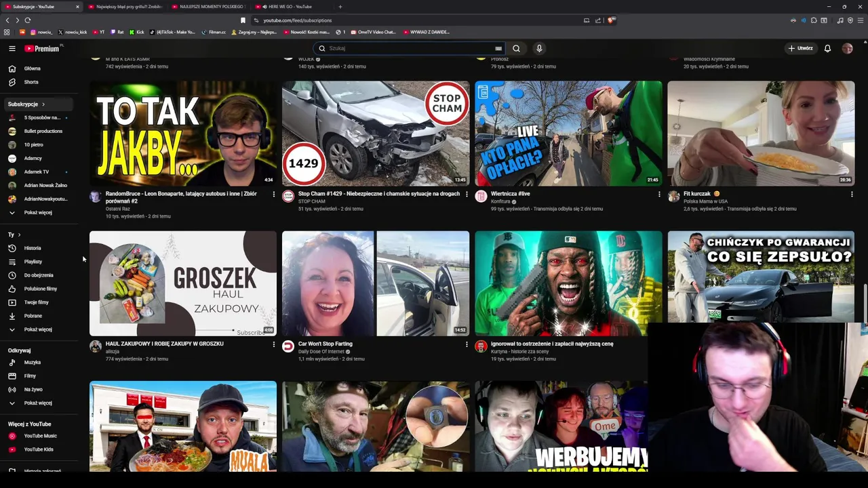This screenshot has height=488, width=868.
Task: Expand Pokaż więcej under Na żywo
Action: pyautogui.click(x=39, y=403)
